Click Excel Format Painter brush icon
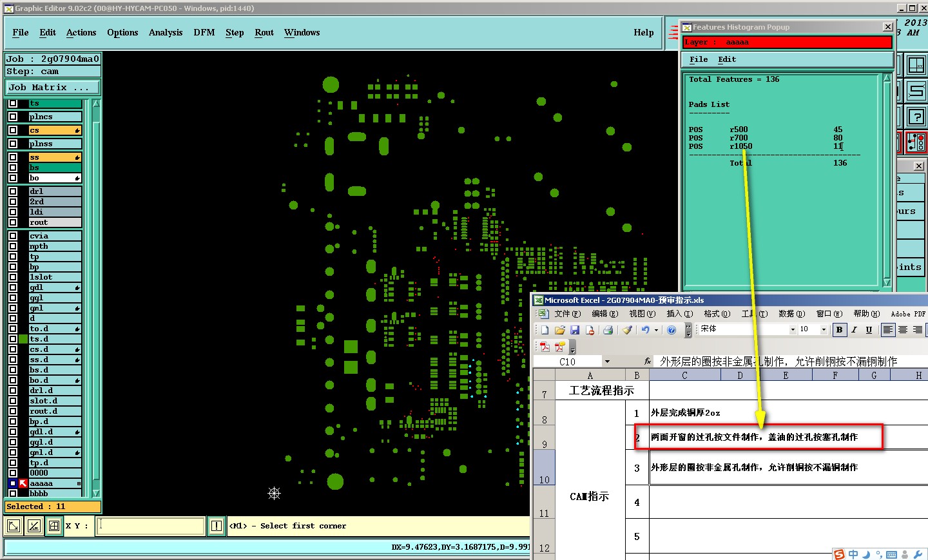The image size is (928, 560). click(x=627, y=330)
